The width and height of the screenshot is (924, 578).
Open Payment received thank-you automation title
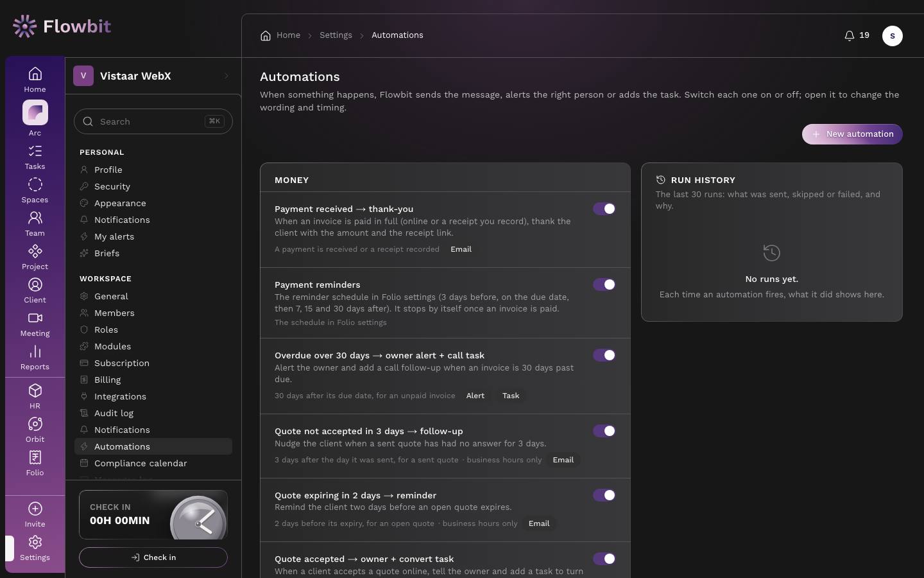tap(344, 209)
